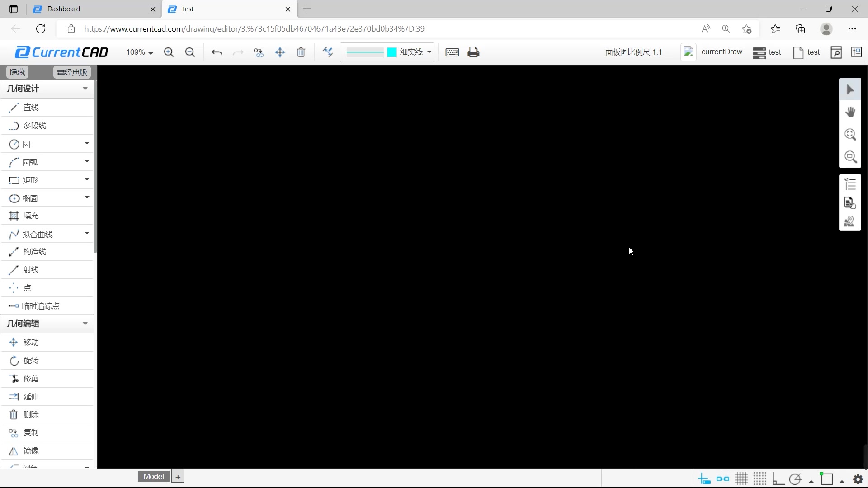Image resolution: width=868 pixels, height=488 pixels.
Task: Activate the pan hand tool
Action: click(850, 112)
